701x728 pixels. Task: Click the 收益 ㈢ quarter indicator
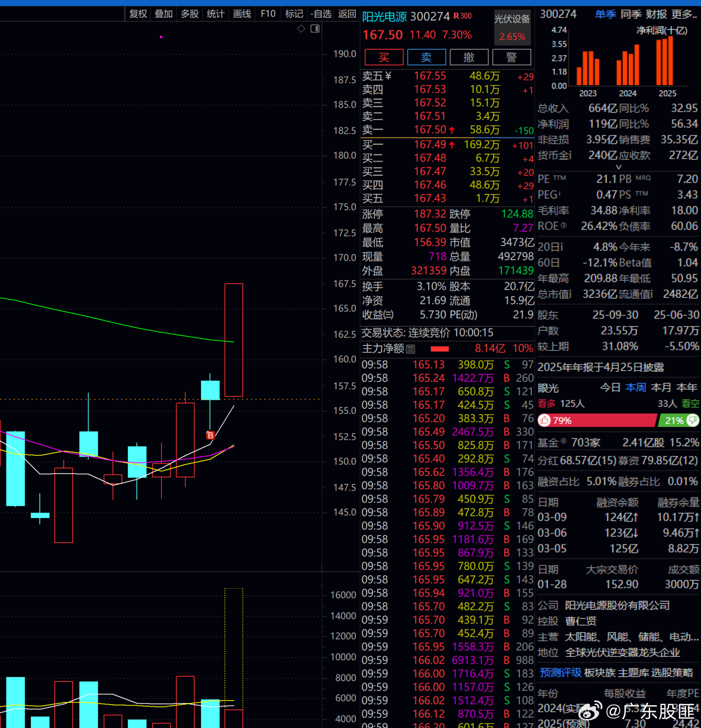coord(389,315)
